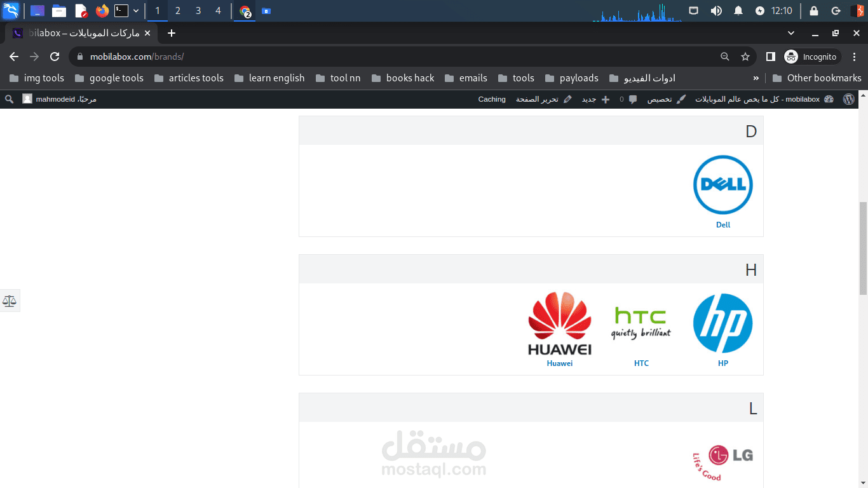Viewport: 868px width, 488px height.
Task: Show desktop from panel icon
Action: pyautogui.click(x=37, y=11)
